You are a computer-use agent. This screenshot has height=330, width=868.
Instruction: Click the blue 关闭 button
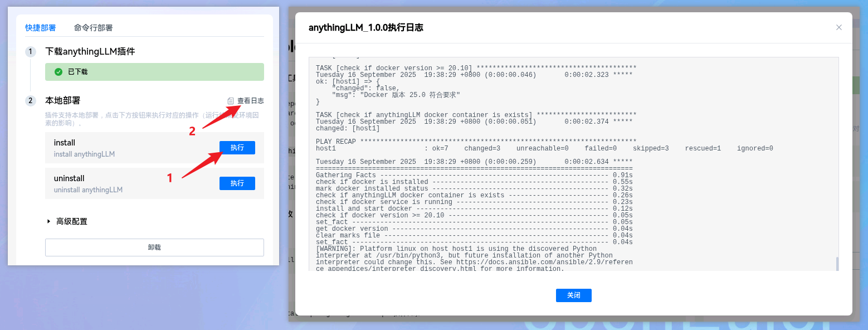[x=573, y=295]
